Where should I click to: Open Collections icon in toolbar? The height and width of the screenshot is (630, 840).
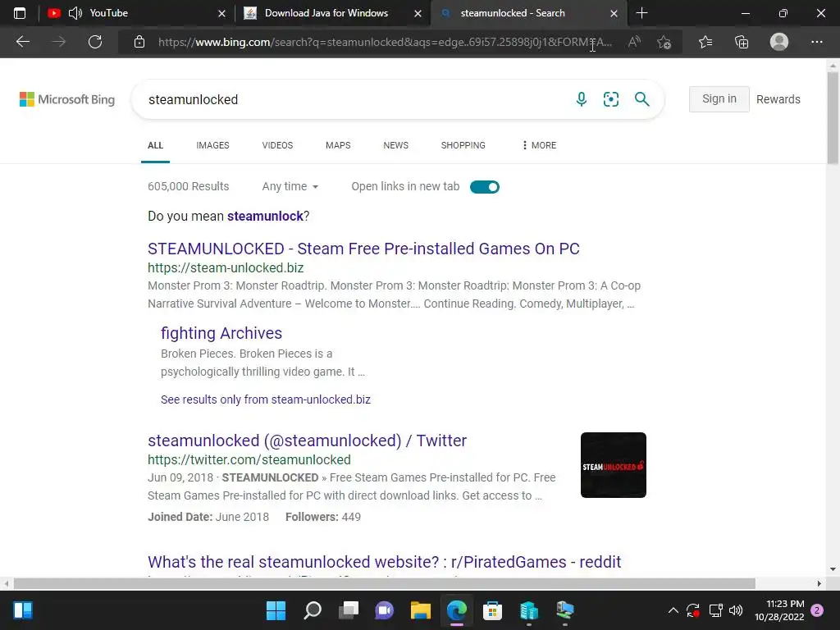pyautogui.click(x=742, y=42)
